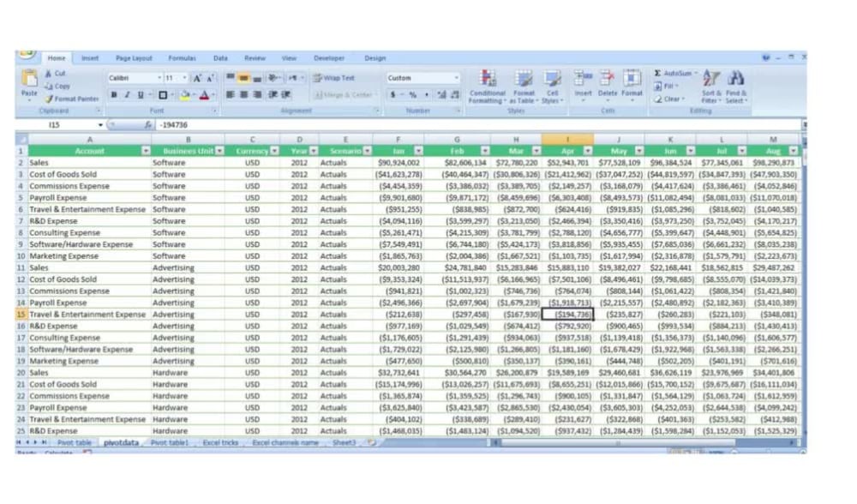Click the Fill button in Editing group
This screenshot has height=504, width=857.
666,87
